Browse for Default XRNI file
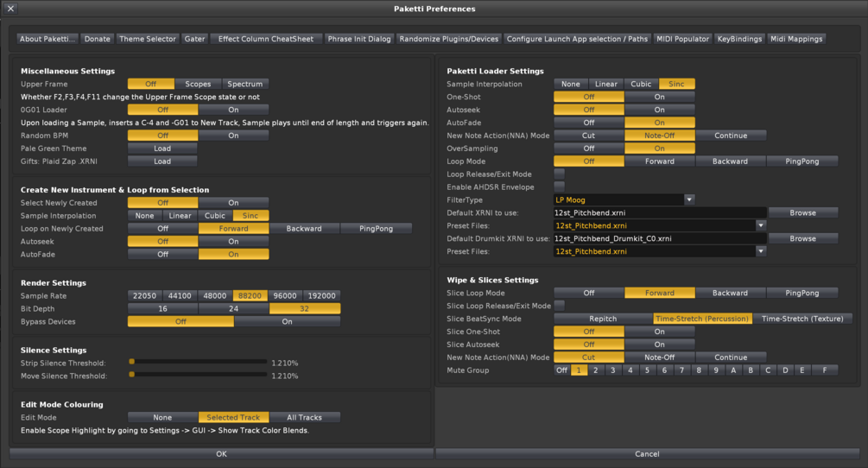Image resolution: width=868 pixels, height=468 pixels. (x=802, y=212)
